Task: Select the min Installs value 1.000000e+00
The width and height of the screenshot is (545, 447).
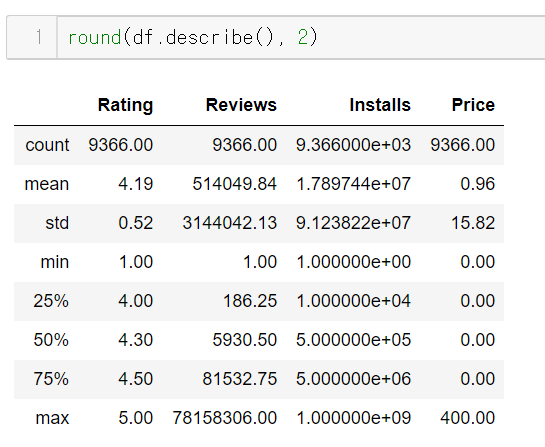Action: pos(353,262)
